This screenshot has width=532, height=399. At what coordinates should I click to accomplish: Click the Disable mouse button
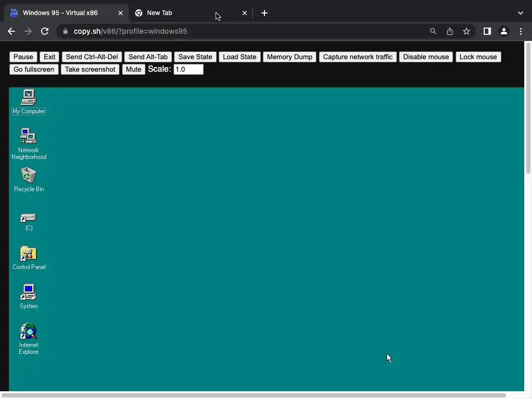[426, 57]
